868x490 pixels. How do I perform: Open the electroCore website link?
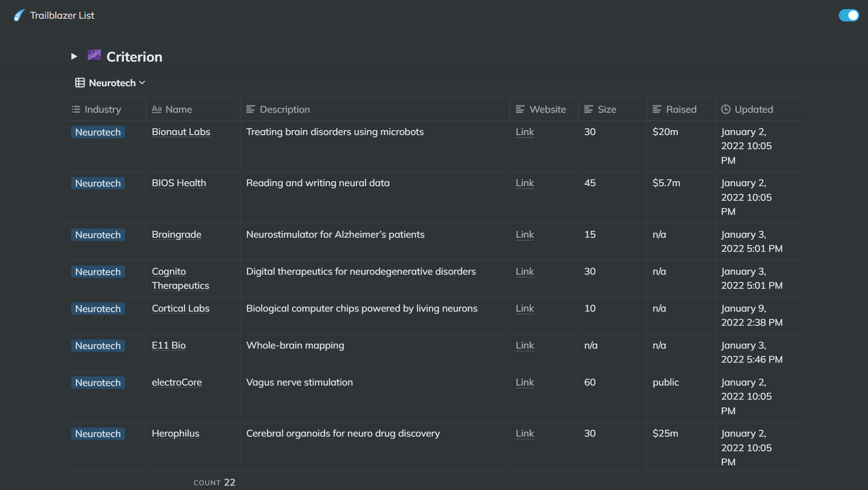coord(525,382)
